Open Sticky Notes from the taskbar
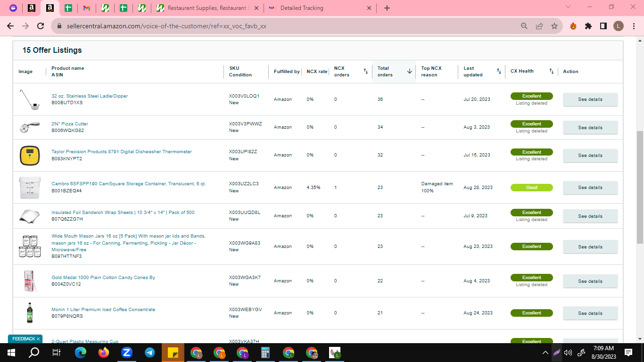644x362 pixels. (x=173, y=352)
